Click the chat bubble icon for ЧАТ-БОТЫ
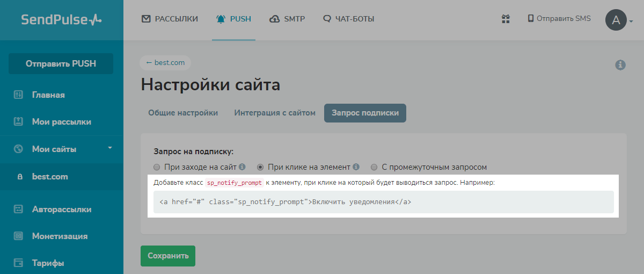The image size is (644, 274). coord(327,19)
